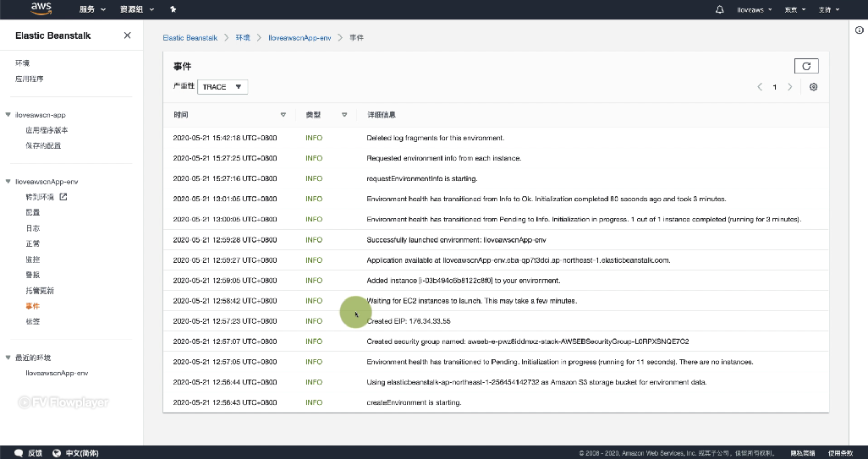Select 事件 events in sidebar
868x459 pixels.
click(x=33, y=306)
